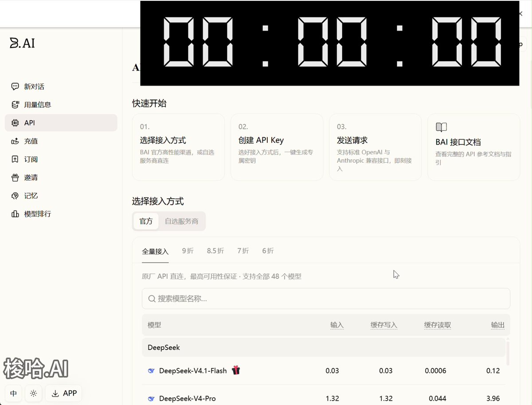Select the 充值 sidebar item
Screen dimensions: 532x405
tap(61, 141)
